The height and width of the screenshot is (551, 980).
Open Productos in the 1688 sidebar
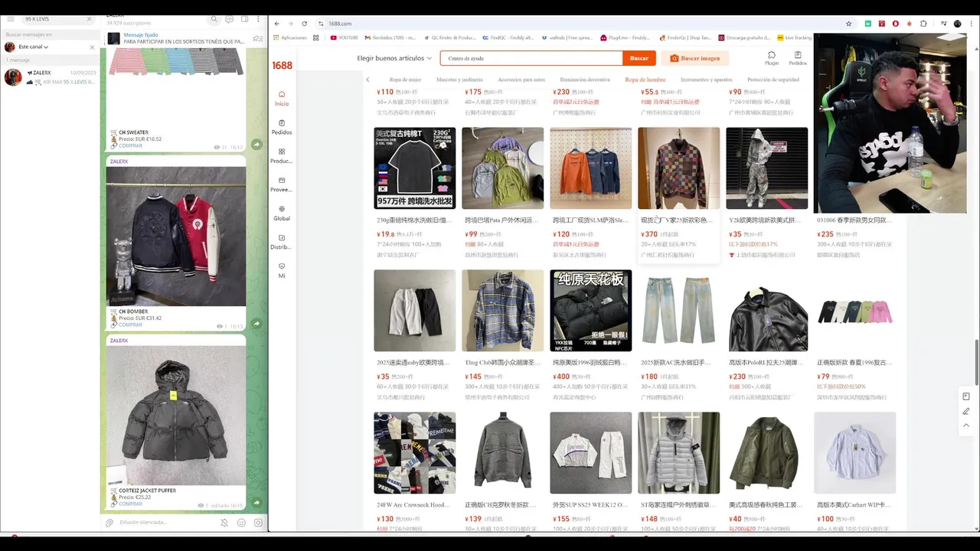pyautogui.click(x=282, y=156)
